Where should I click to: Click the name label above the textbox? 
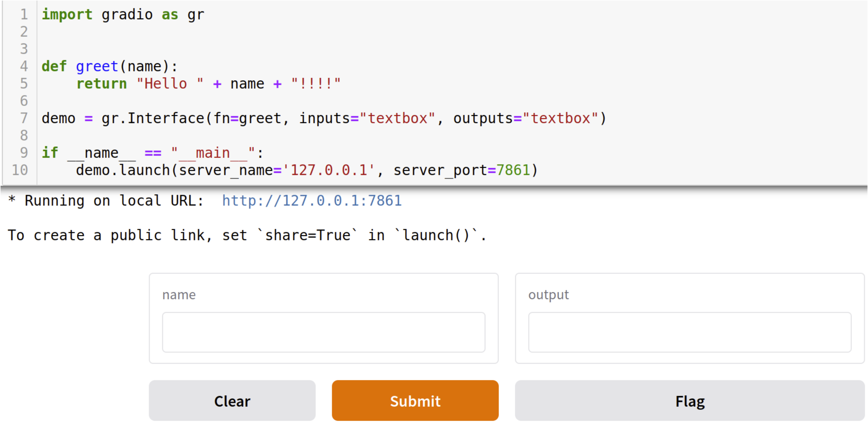coord(179,295)
